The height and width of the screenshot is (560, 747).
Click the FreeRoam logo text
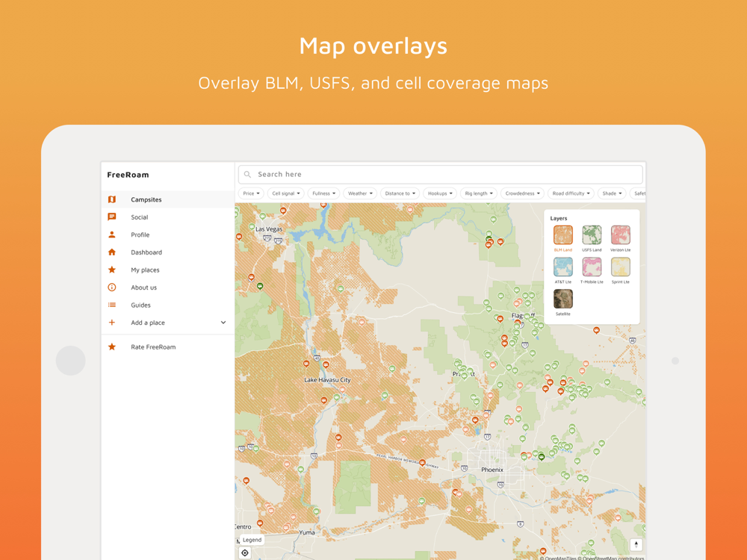click(x=128, y=175)
